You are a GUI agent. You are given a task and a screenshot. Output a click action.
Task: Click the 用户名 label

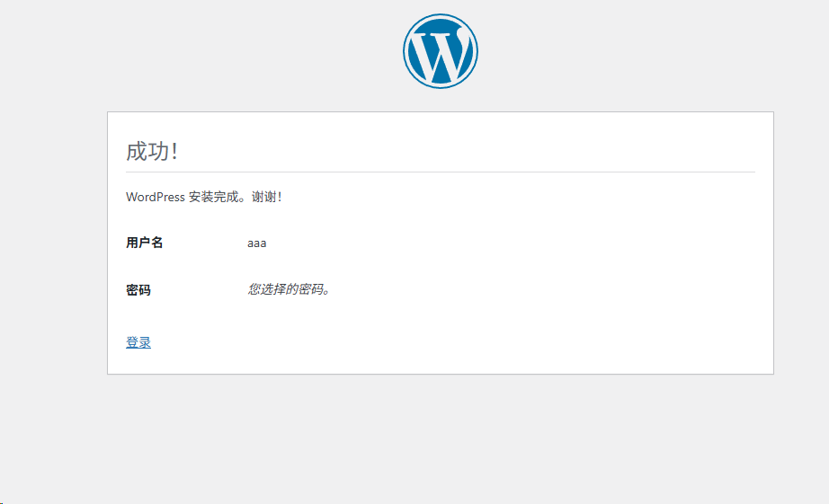pos(144,243)
